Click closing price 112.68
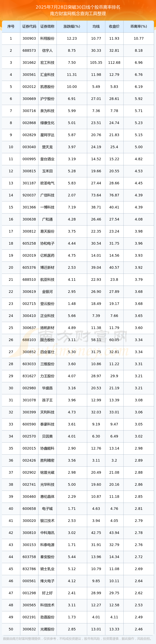Viewport: 156px width, 644px height. point(114,62)
